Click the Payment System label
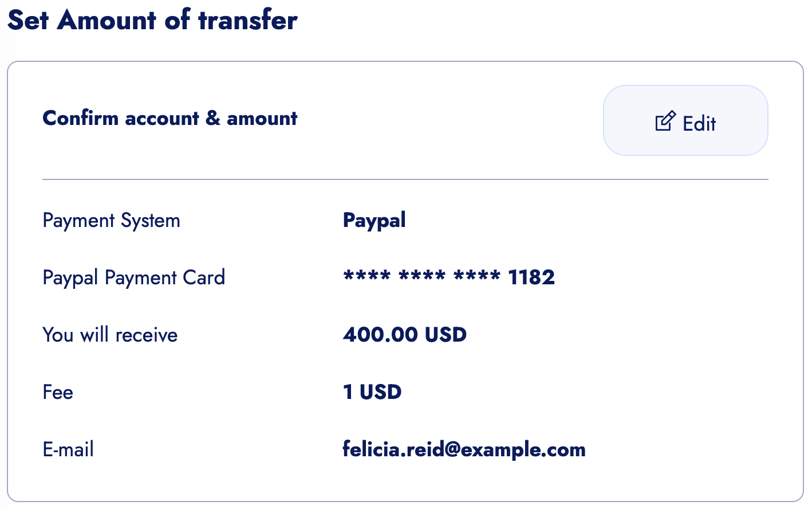This screenshot has height=509, width=812. click(x=111, y=221)
